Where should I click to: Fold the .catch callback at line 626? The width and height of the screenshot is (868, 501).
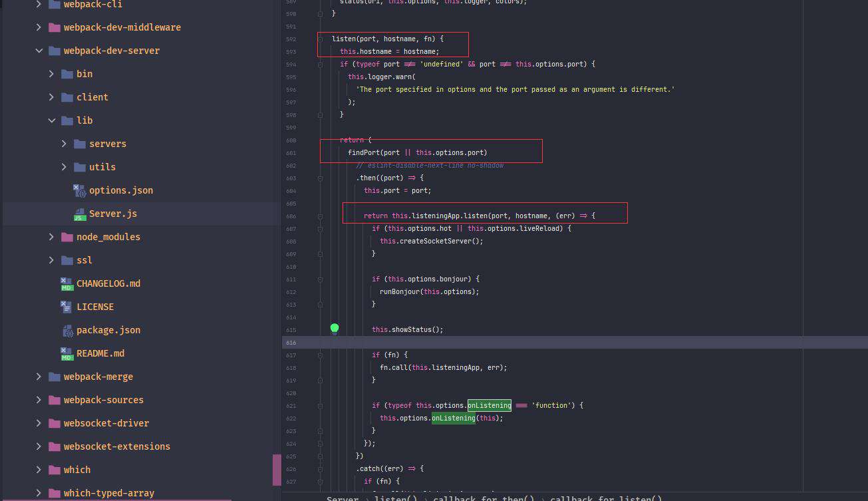coord(320,468)
